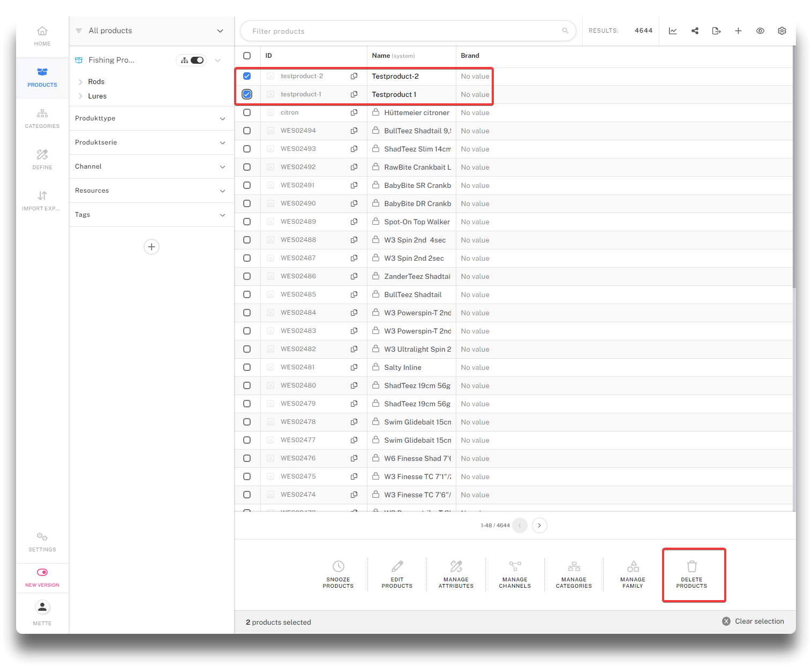This screenshot has width=812, height=667.
Task: Click the statistics chart icon in toolbar
Action: pyautogui.click(x=673, y=31)
